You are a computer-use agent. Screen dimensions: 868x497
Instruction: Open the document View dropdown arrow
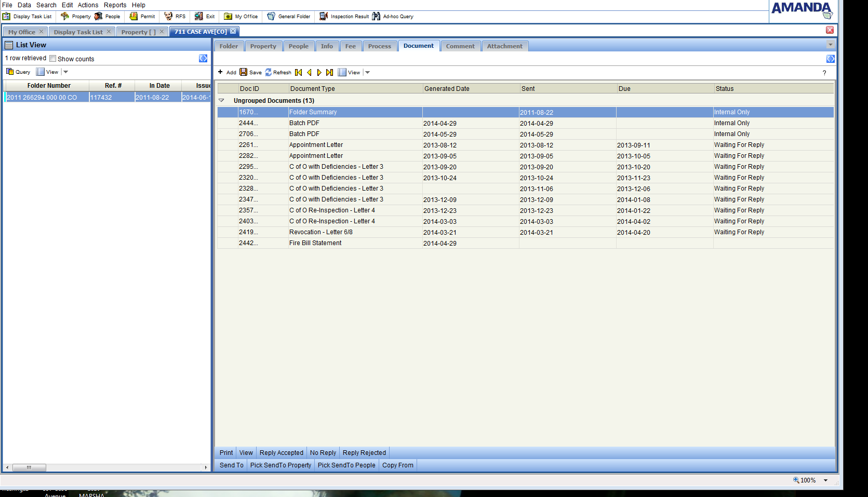pyautogui.click(x=368, y=73)
